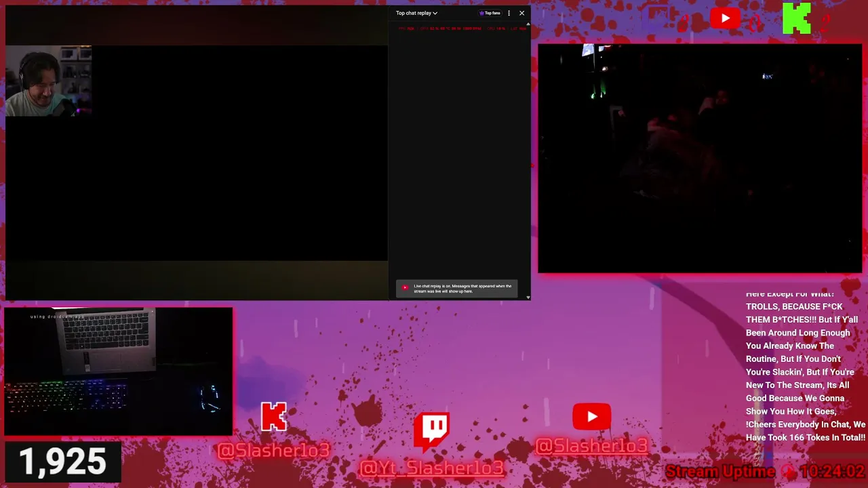Screen dimensions: 868x488
Task: Close the chat replay panel
Action: 521,13
